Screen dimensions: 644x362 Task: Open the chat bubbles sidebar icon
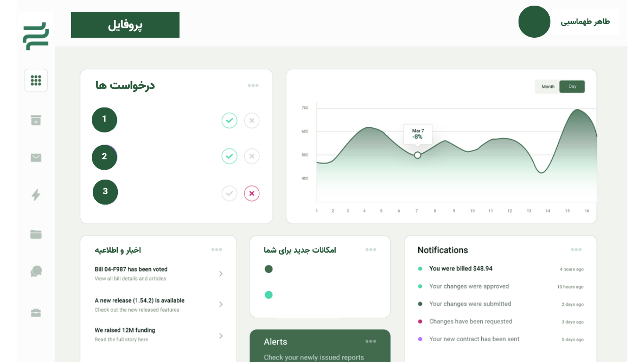tap(36, 271)
